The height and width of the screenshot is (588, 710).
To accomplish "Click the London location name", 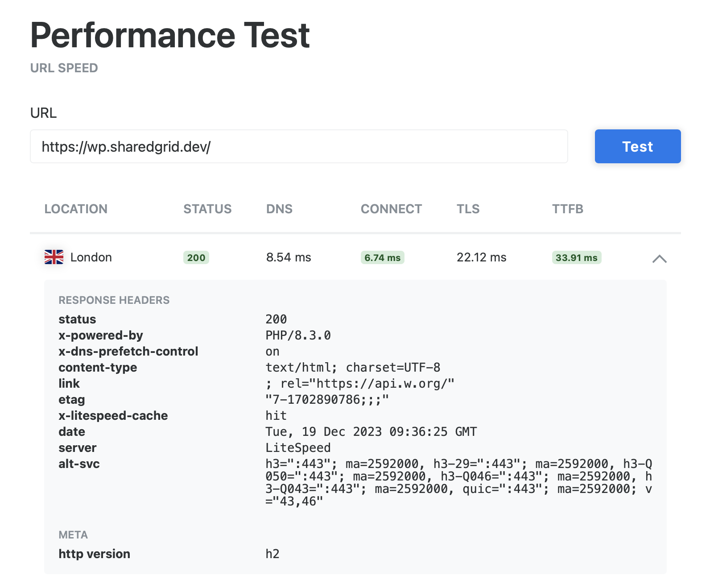I will click(x=91, y=257).
